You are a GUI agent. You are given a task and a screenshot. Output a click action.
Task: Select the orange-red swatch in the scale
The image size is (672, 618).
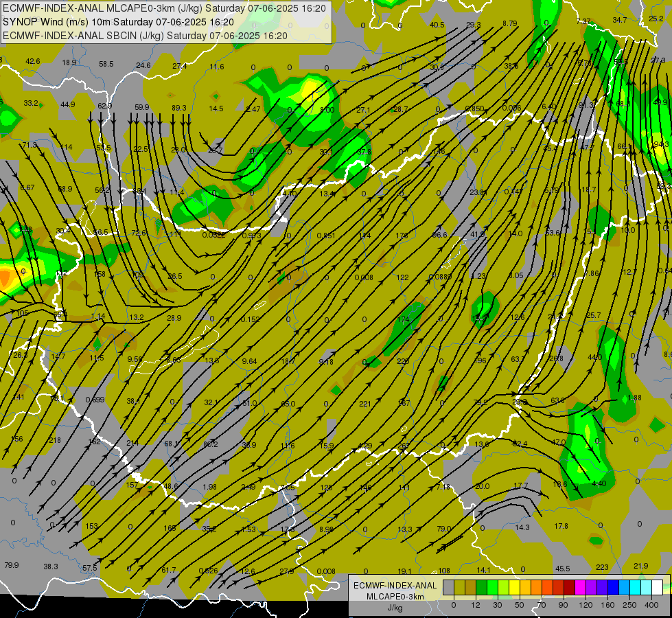(x=547, y=587)
